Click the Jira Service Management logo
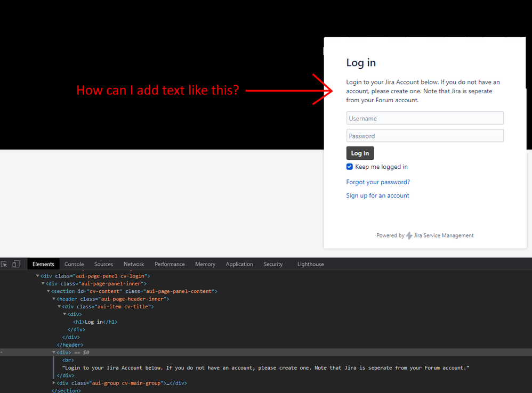The height and width of the screenshot is (393, 532). (x=409, y=235)
